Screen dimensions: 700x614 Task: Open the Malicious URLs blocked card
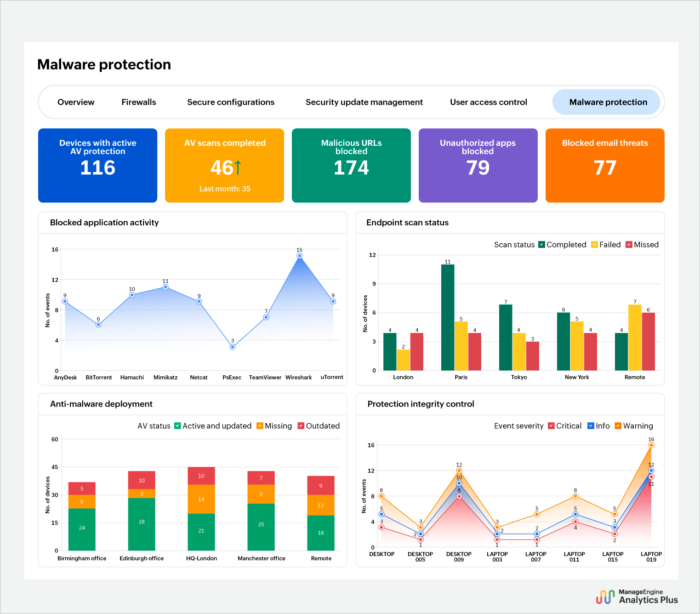[352, 166]
